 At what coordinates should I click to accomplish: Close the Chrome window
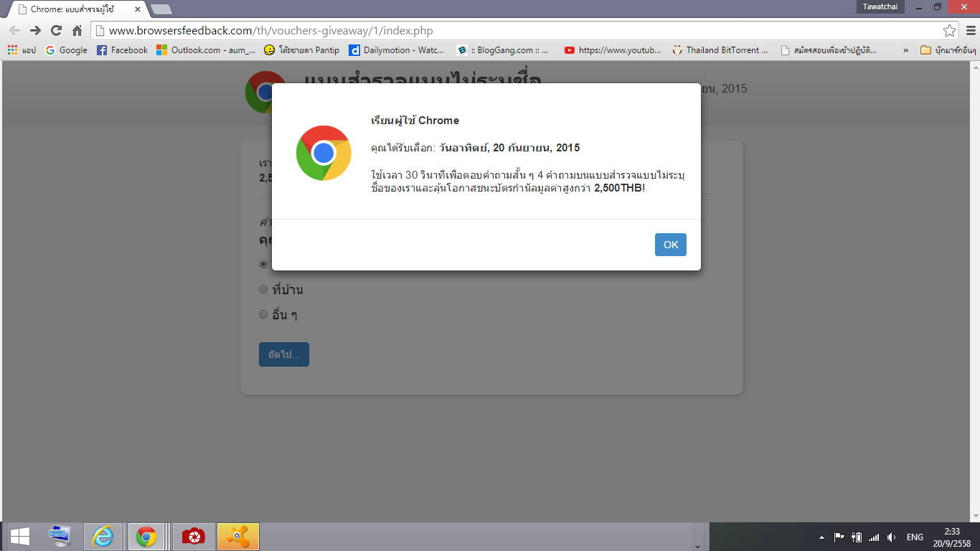pyautogui.click(x=963, y=7)
